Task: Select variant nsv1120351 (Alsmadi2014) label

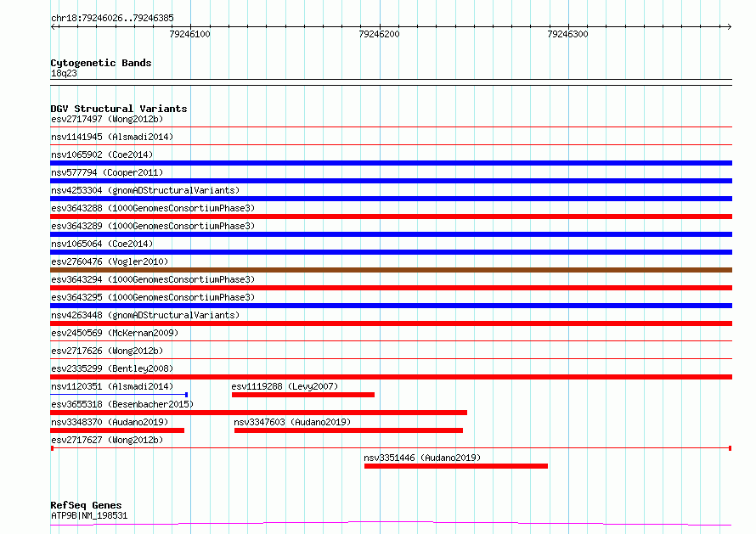Action: (x=112, y=386)
